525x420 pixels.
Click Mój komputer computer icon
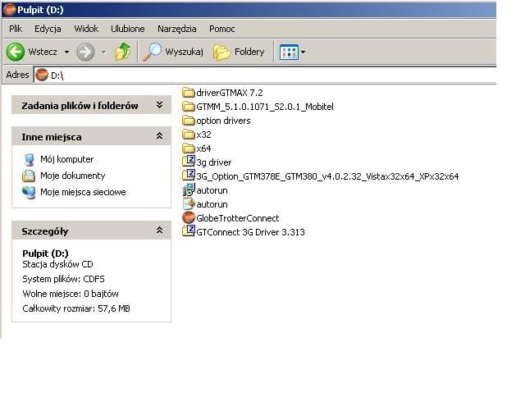pos(30,160)
